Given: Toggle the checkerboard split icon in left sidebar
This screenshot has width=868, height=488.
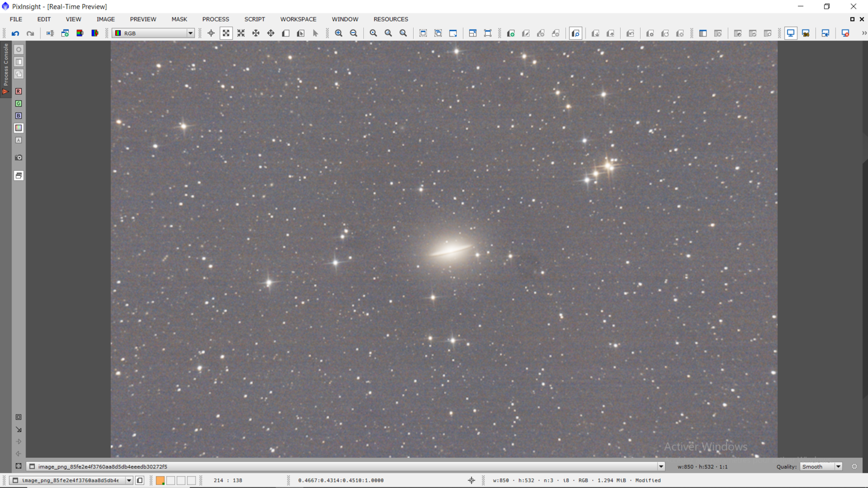Looking at the screenshot, I should 19,62.
